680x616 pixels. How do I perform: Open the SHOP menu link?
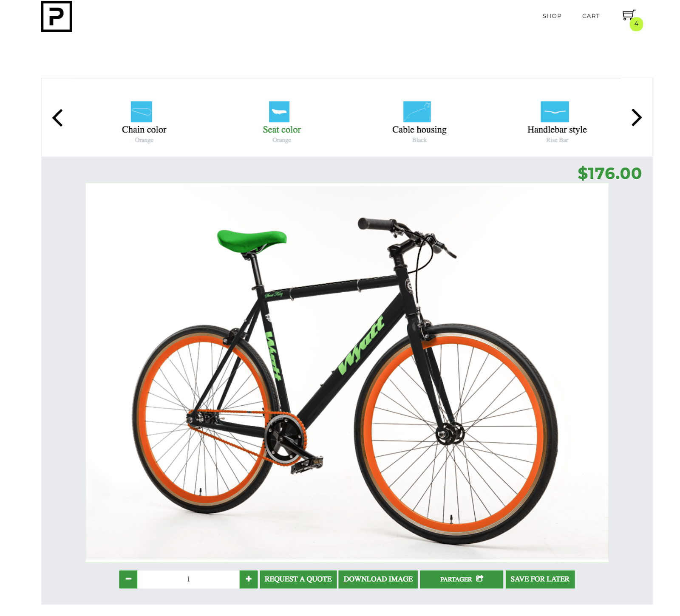[x=552, y=16]
